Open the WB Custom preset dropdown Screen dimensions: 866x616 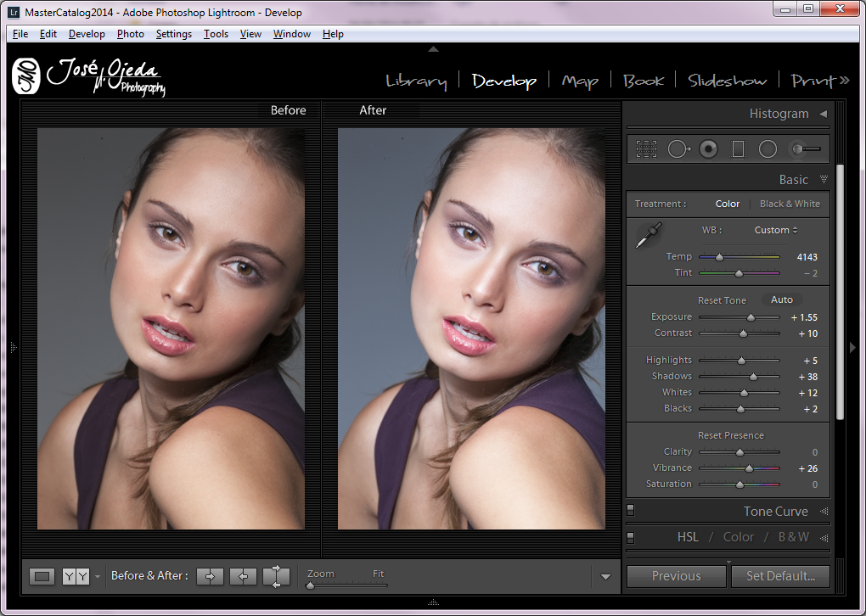point(775,230)
